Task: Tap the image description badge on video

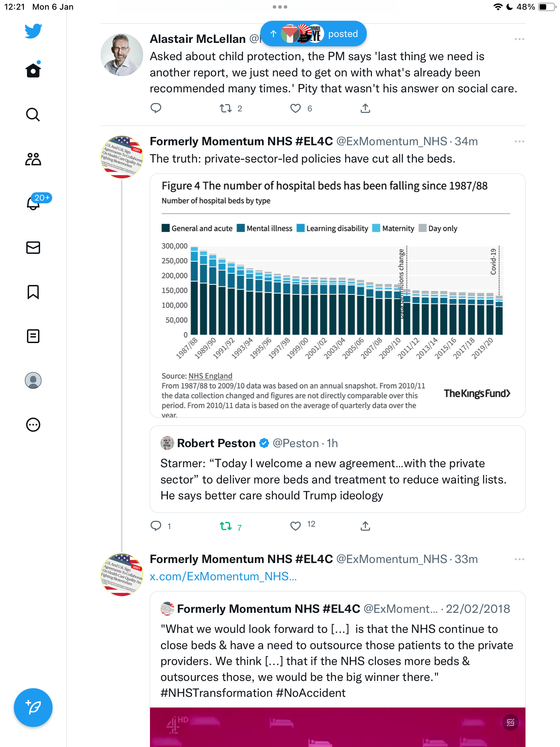Action: tap(510, 722)
